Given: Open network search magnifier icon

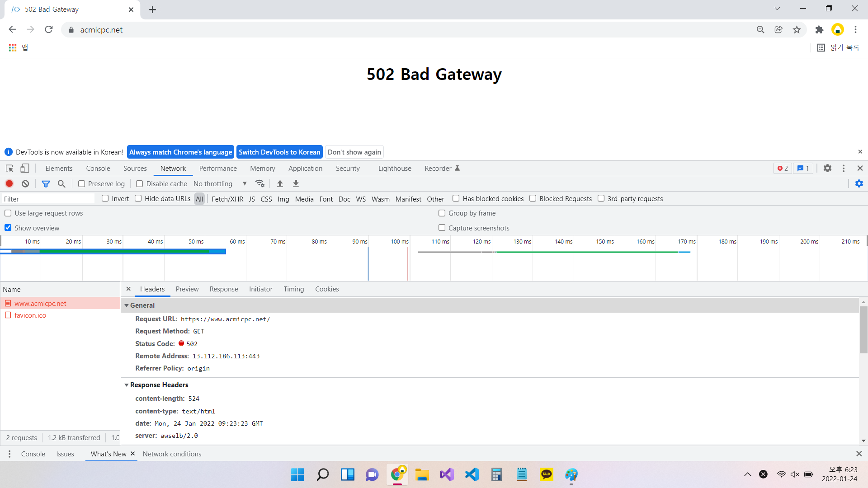Looking at the screenshot, I should click(x=61, y=183).
